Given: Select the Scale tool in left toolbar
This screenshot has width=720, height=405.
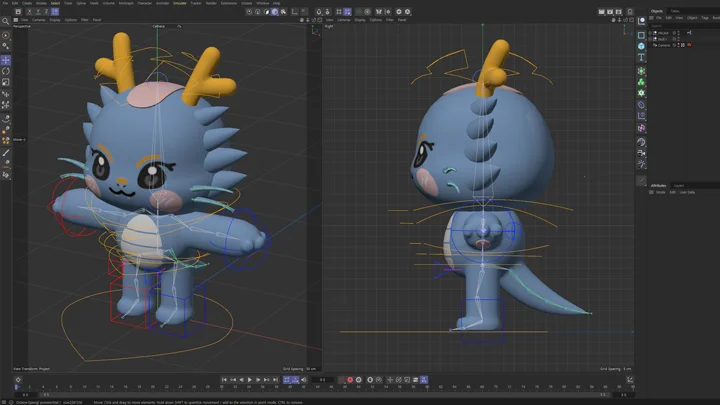Looking at the screenshot, I should click(6, 82).
